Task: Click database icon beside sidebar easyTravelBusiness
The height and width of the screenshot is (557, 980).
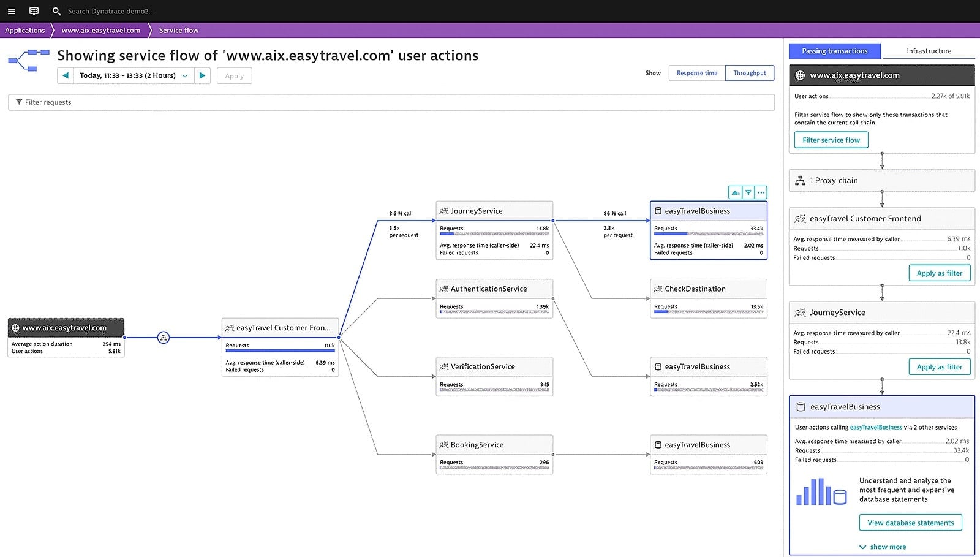Action: point(801,407)
